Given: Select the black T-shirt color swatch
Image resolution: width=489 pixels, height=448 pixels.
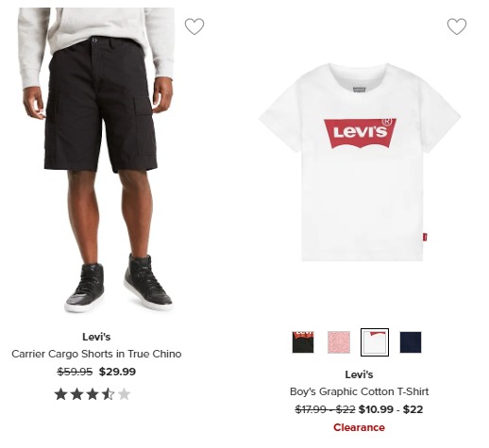Looking at the screenshot, I should (x=303, y=342).
